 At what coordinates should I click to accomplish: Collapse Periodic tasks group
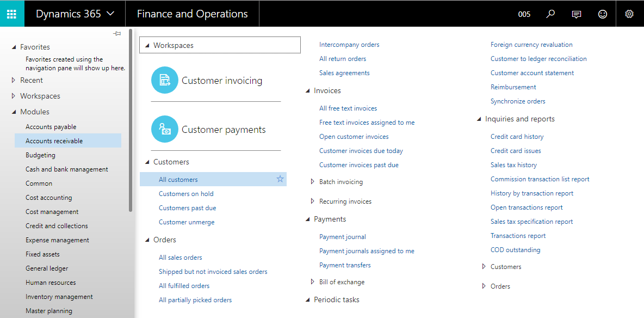tap(308, 300)
